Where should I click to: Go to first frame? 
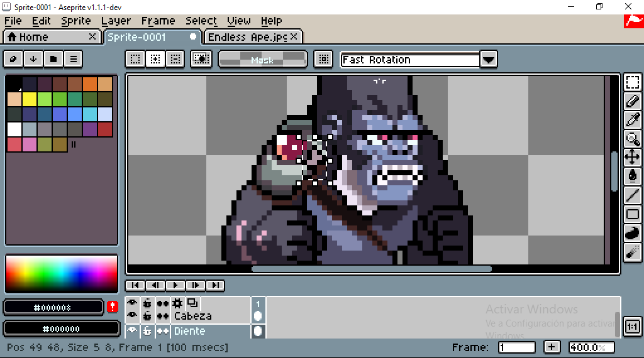pyautogui.click(x=135, y=285)
